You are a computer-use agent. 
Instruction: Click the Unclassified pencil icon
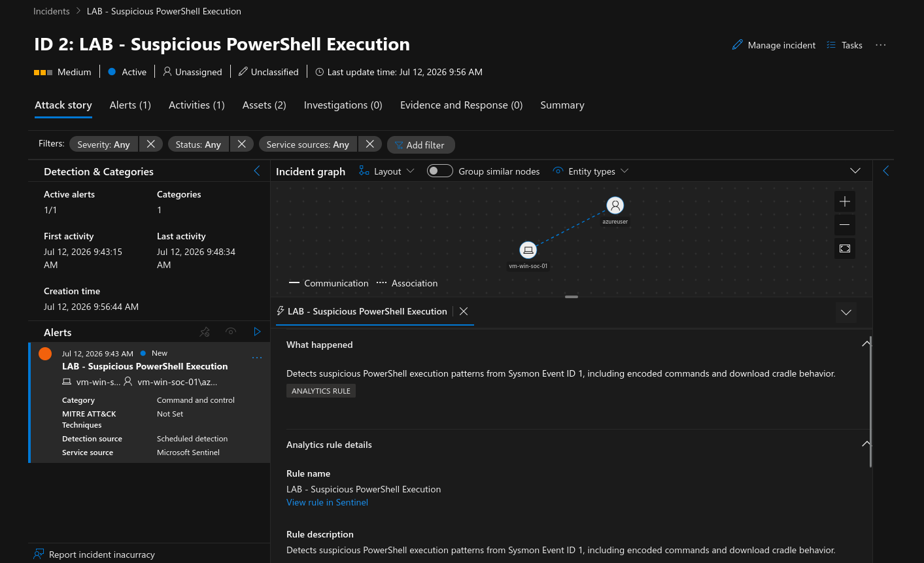click(x=243, y=71)
